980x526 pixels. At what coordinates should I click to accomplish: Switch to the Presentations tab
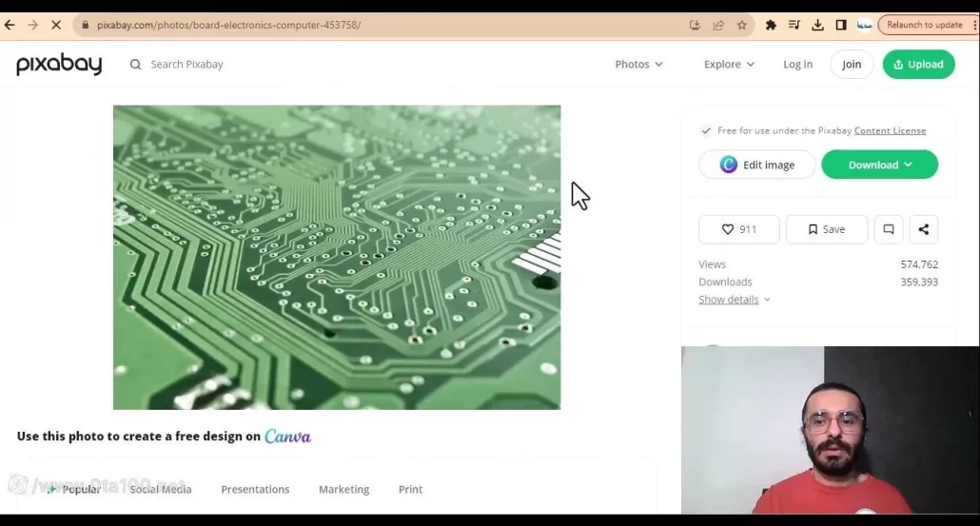coord(255,489)
